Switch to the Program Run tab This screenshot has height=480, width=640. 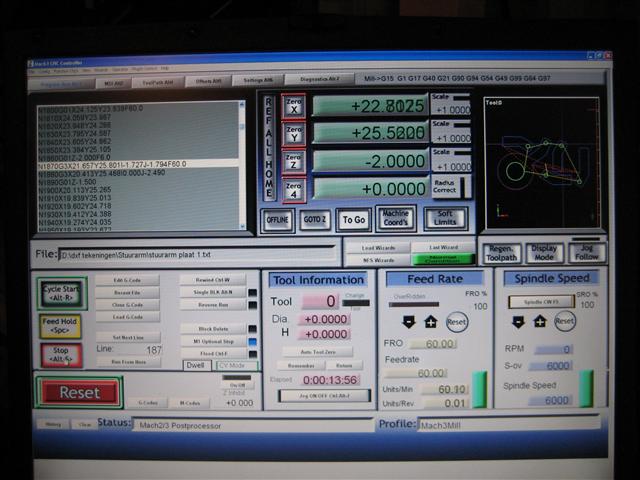pyautogui.click(x=61, y=84)
